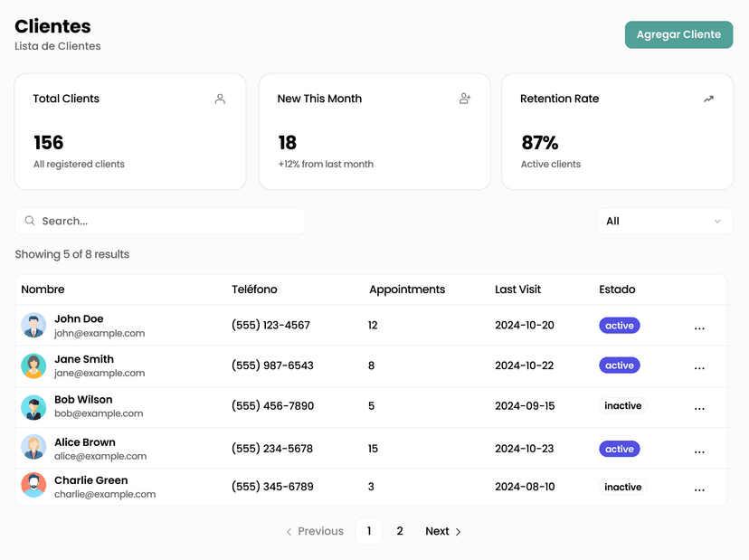The width and height of the screenshot is (749, 560).
Task: Open John Doe's three-dot actions menu
Action: click(699, 328)
